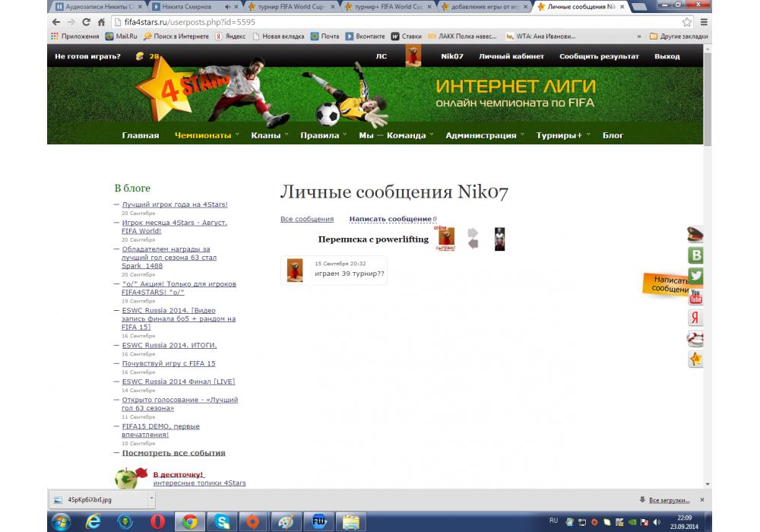This screenshot has width=760, height=532.
Task: Open the 'В десяточку!' topics link
Action: pos(179,474)
